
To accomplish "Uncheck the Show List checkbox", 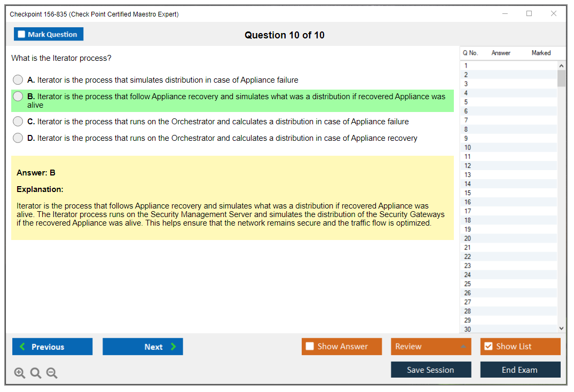I will tap(488, 347).
